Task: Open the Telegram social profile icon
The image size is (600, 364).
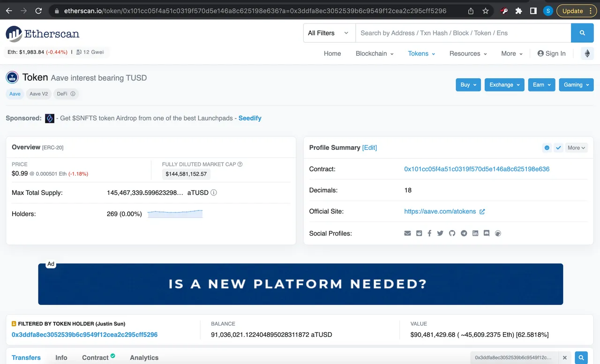Action: click(x=464, y=233)
